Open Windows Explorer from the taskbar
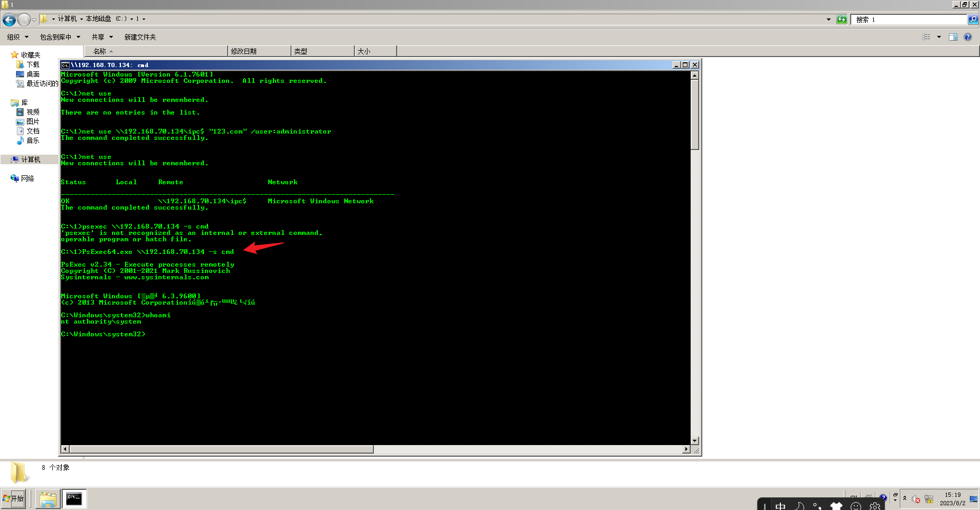980x510 pixels. 48,498
